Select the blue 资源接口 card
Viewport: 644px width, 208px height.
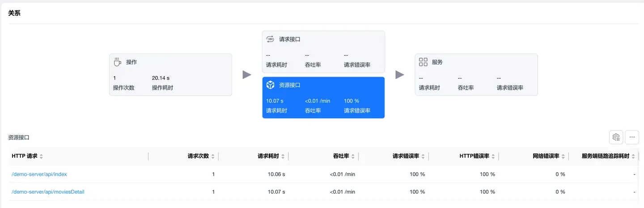pos(323,97)
